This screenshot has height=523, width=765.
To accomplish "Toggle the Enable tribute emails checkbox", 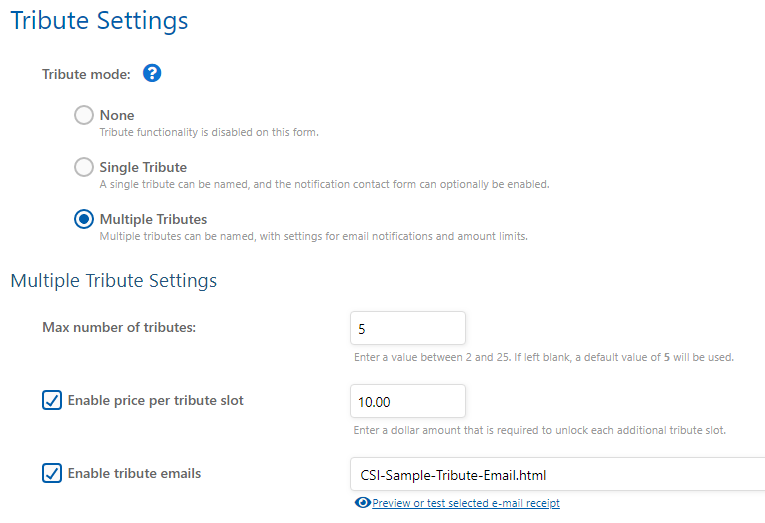I will click(x=52, y=473).
